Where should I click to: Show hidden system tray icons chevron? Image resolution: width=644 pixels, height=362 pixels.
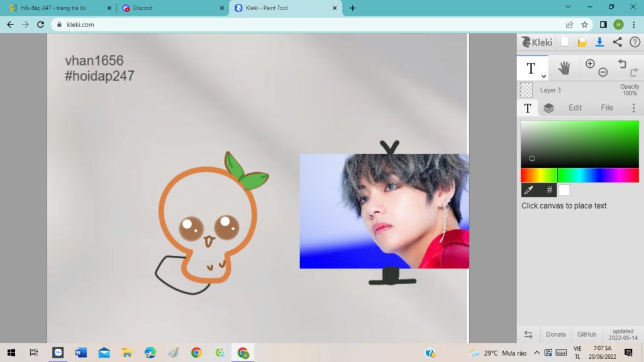click(537, 353)
